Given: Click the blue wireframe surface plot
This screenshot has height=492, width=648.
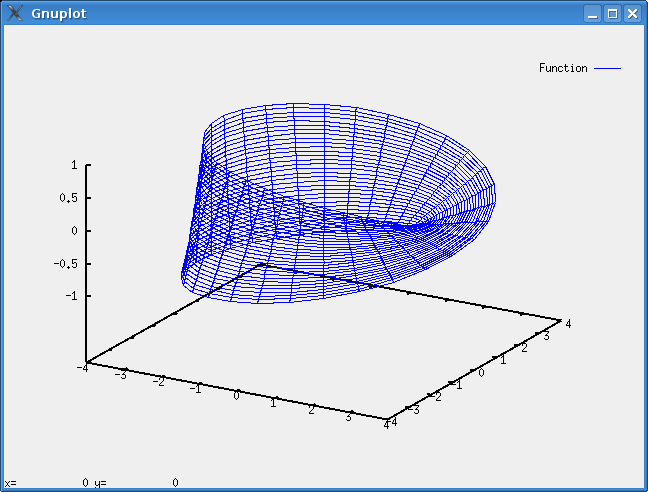Looking at the screenshot, I should click(338, 203).
